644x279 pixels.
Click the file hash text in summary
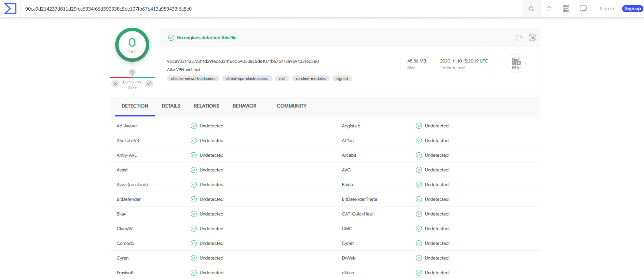tap(243, 61)
